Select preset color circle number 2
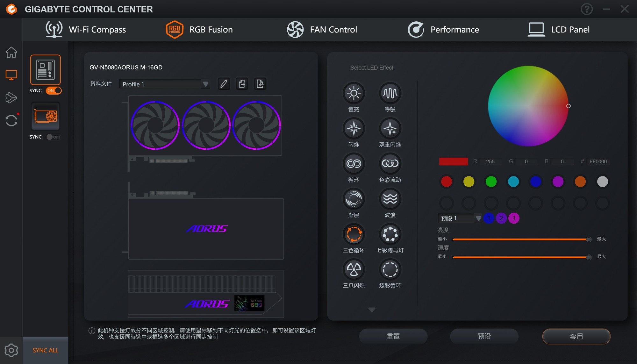 tap(501, 218)
